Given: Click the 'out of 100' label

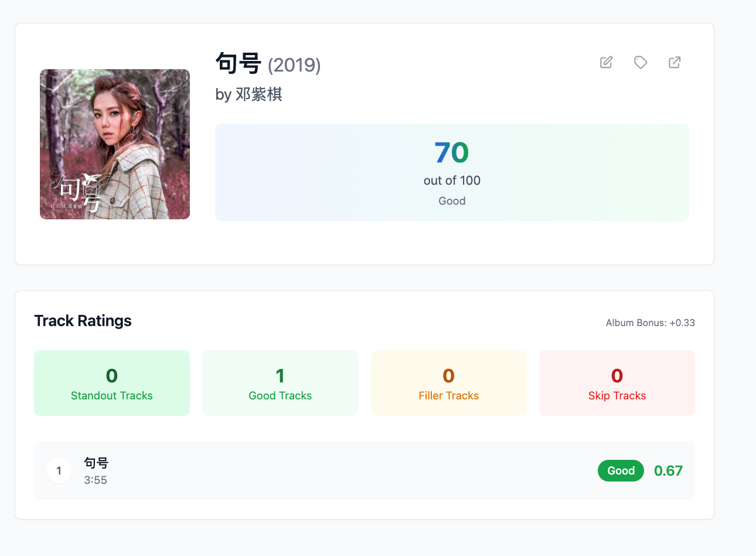Looking at the screenshot, I should click(x=452, y=181).
